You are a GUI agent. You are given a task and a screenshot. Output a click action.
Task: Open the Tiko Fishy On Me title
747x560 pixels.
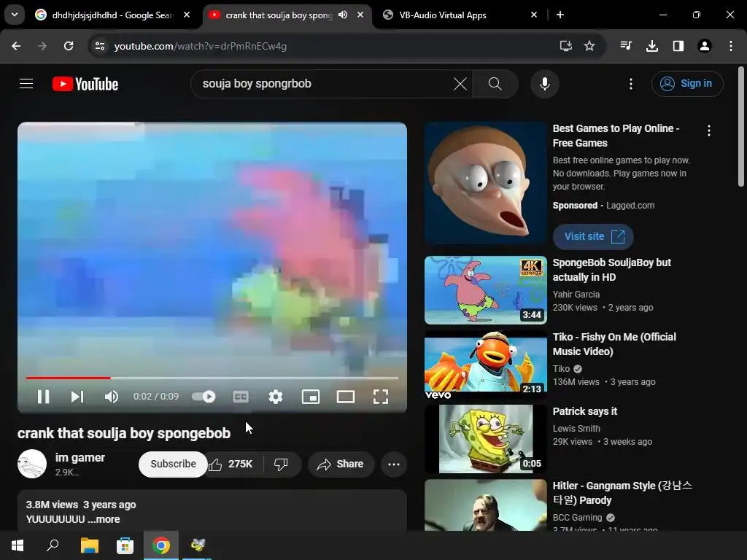[614, 344]
